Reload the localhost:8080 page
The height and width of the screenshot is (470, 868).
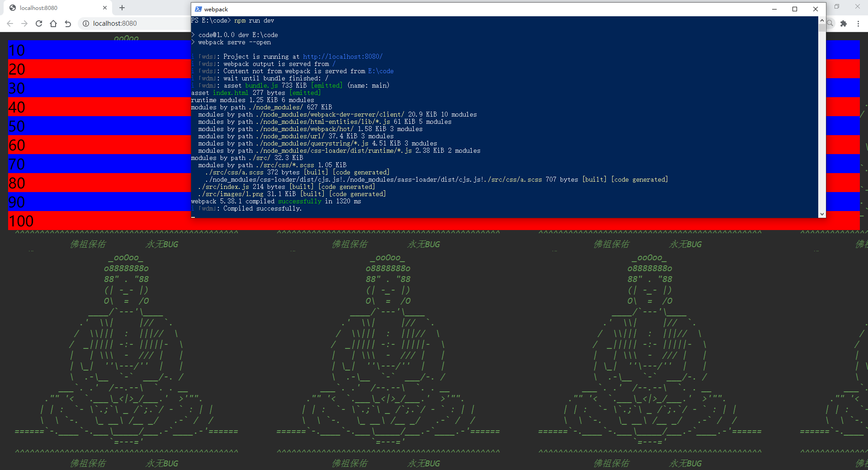39,23
